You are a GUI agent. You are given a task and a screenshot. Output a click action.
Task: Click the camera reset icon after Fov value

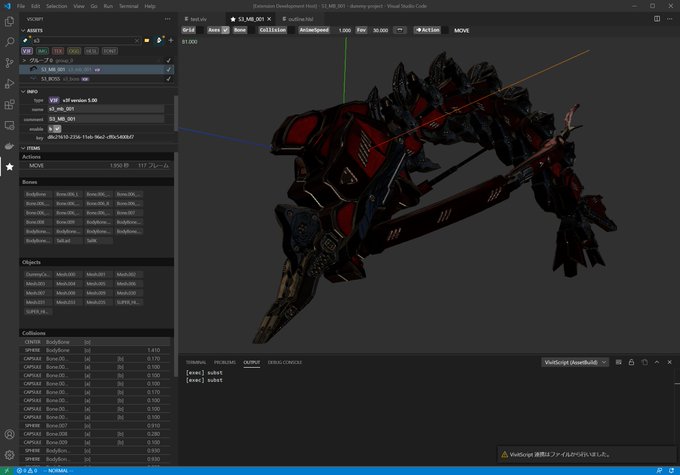[x=400, y=30]
